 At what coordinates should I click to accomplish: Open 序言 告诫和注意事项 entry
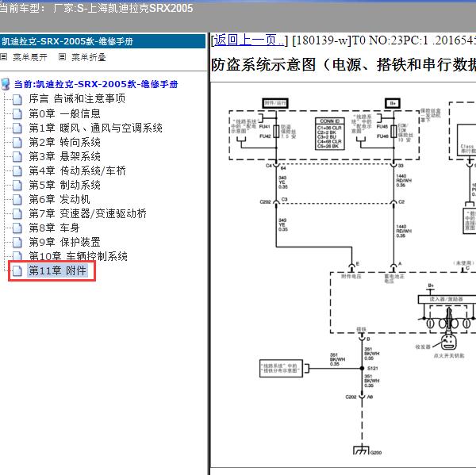coord(77,98)
